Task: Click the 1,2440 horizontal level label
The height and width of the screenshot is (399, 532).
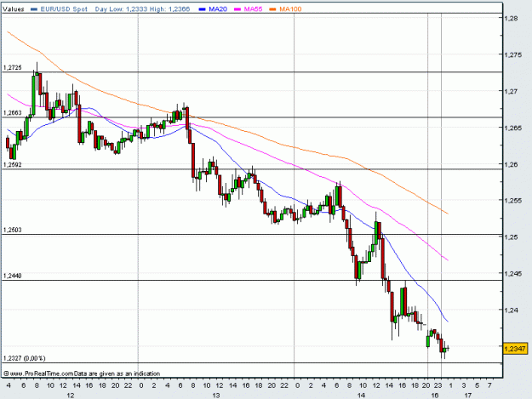Action: [13, 276]
